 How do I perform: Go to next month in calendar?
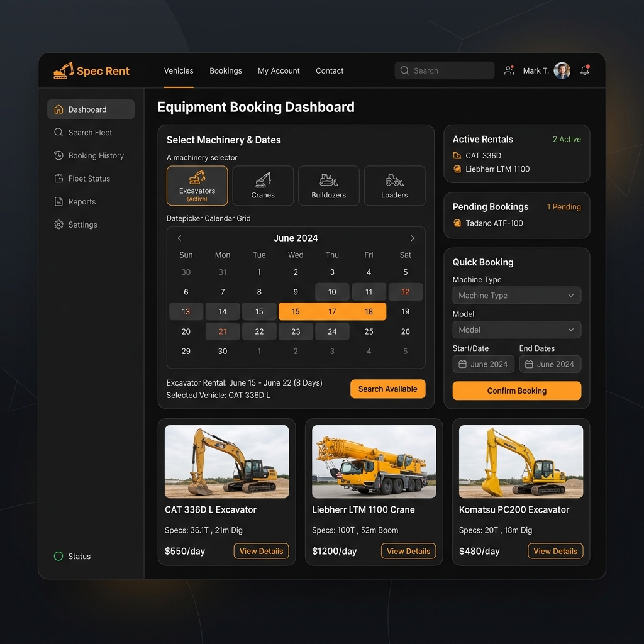click(413, 238)
